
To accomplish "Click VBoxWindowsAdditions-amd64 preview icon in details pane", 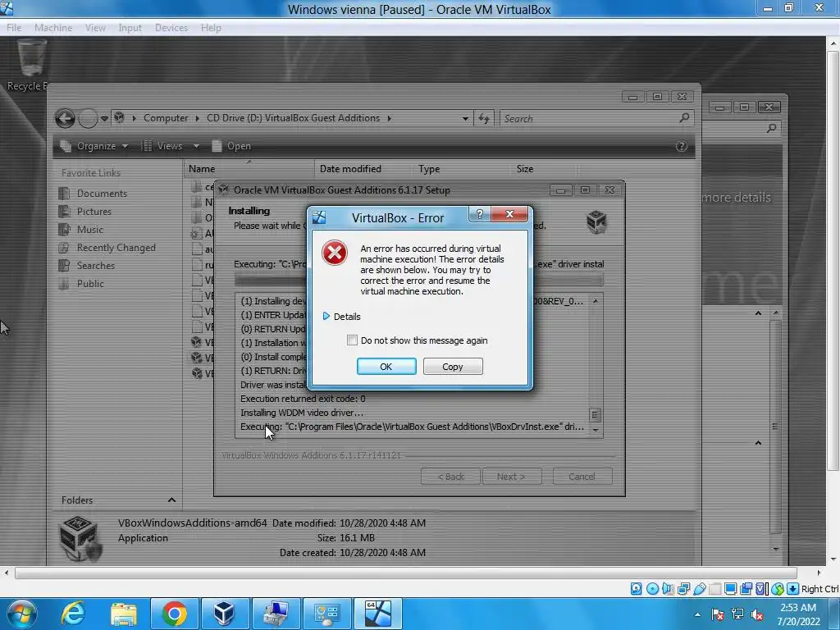I will pyautogui.click(x=80, y=538).
